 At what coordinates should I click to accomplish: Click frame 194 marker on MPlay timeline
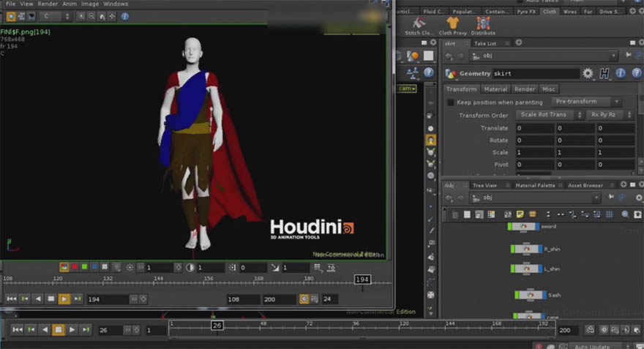[x=362, y=279]
